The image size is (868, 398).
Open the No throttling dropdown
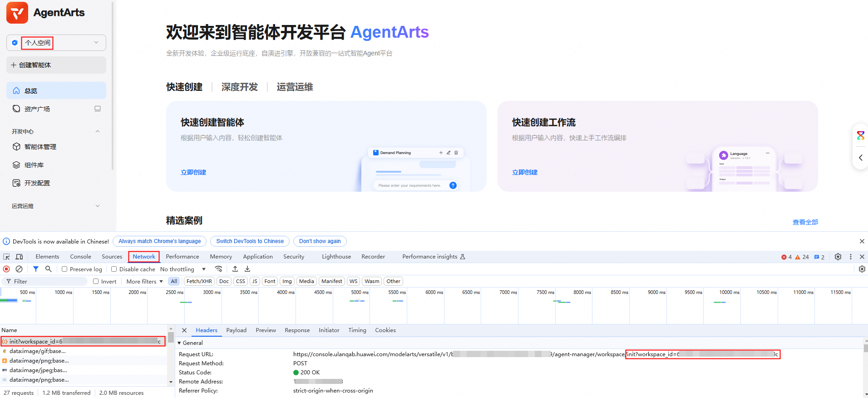point(182,269)
